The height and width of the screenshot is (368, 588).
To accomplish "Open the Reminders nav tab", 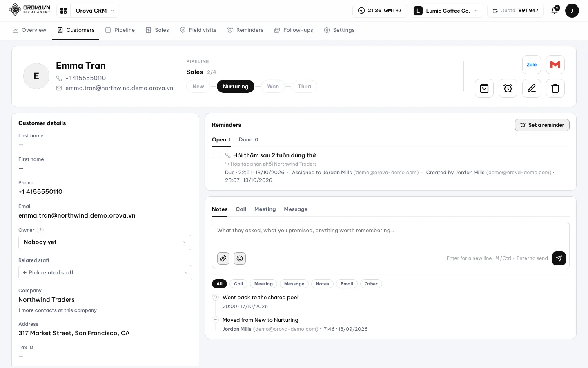I will coord(245,30).
